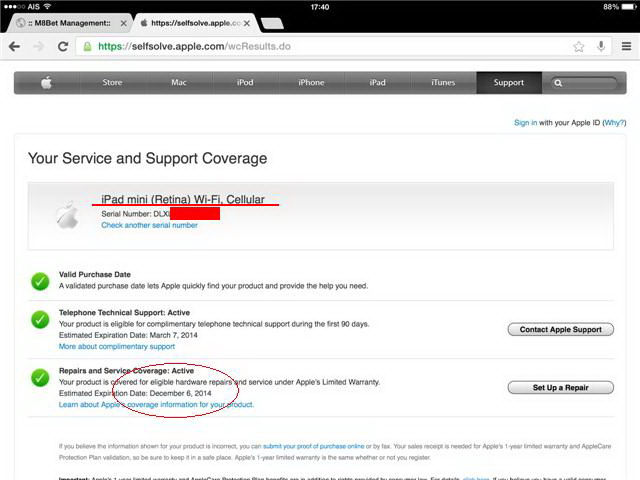Image resolution: width=640 pixels, height=480 pixels.
Task: Switch to the M8Bet Management tab
Action: click(69, 23)
